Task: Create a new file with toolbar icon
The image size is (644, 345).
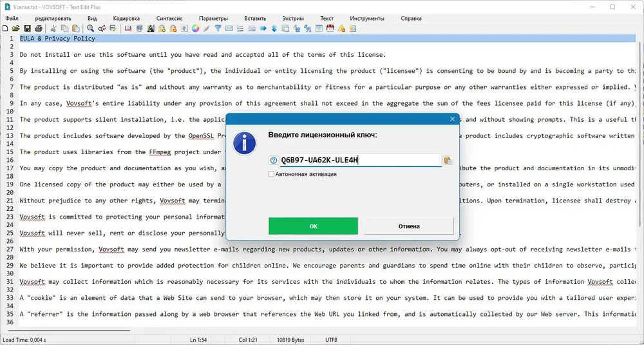Action: [x=5, y=28]
